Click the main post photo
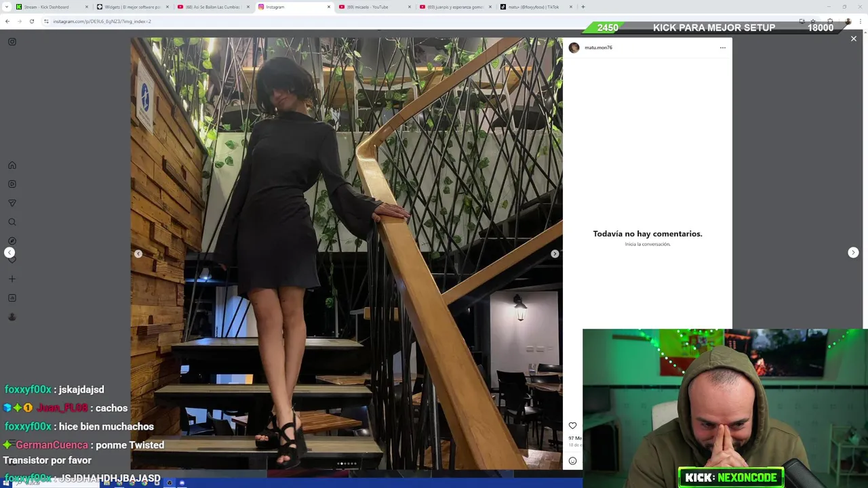Image resolution: width=868 pixels, height=488 pixels. click(x=347, y=253)
